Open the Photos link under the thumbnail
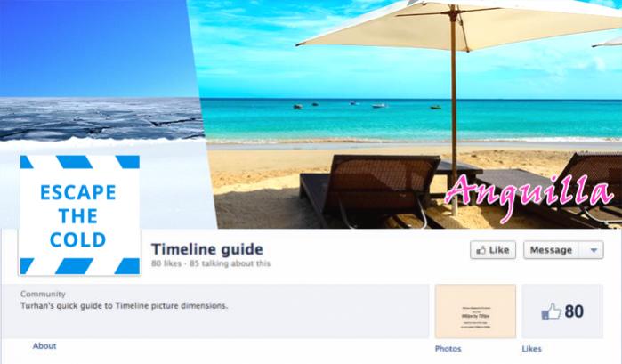 pos(448,349)
